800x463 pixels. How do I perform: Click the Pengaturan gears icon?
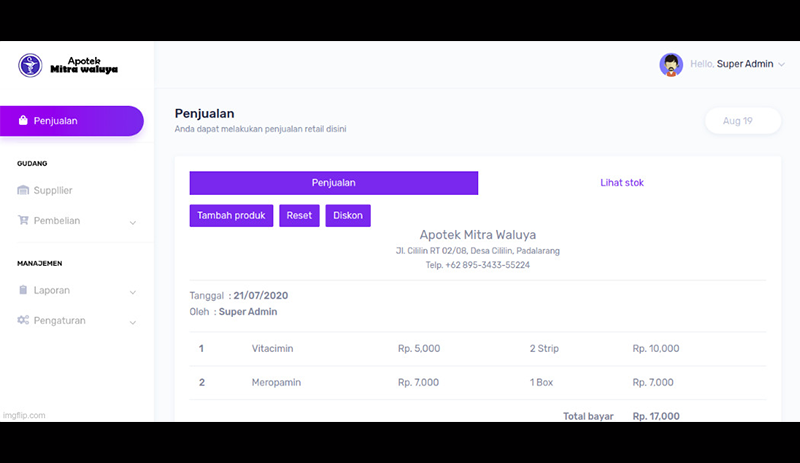pyautogui.click(x=24, y=320)
